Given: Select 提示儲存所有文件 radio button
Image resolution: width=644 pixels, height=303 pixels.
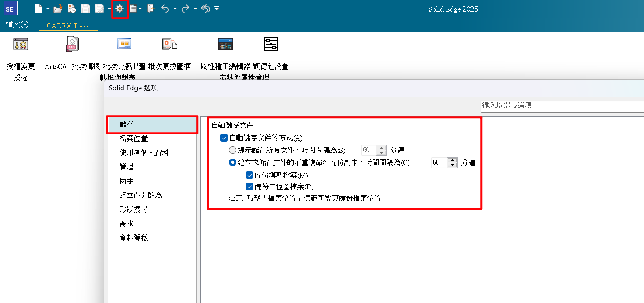Looking at the screenshot, I should click(232, 150).
